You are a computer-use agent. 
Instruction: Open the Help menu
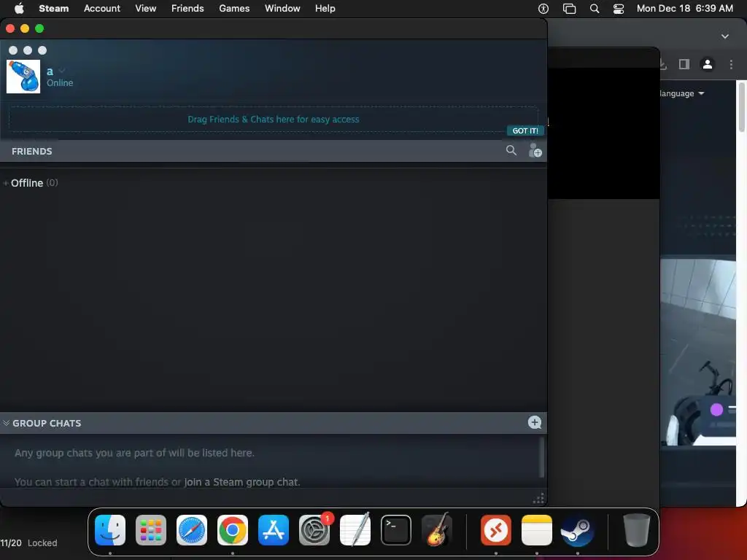tap(325, 9)
